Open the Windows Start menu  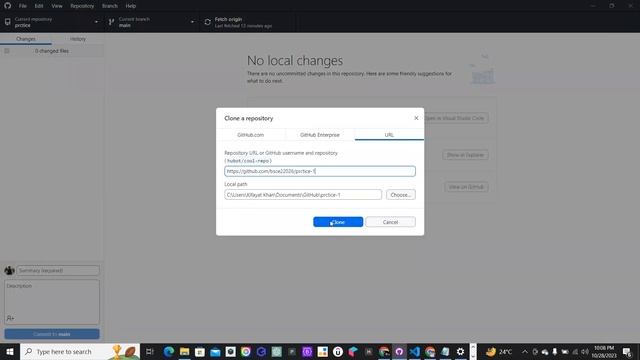pyautogui.click(x=9, y=351)
